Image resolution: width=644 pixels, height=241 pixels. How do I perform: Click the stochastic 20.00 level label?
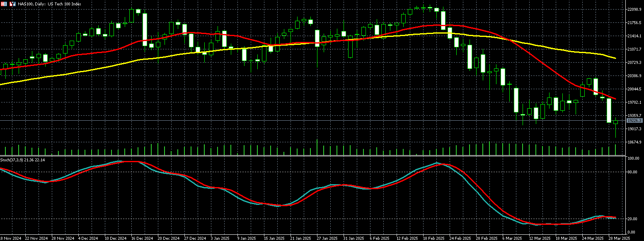632,219
